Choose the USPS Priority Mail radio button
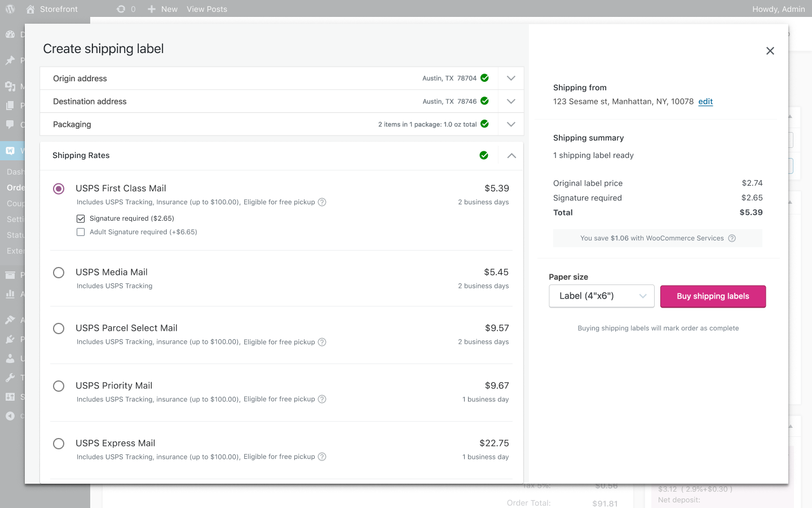Image resolution: width=812 pixels, height=508 pixels. (59, 386)
